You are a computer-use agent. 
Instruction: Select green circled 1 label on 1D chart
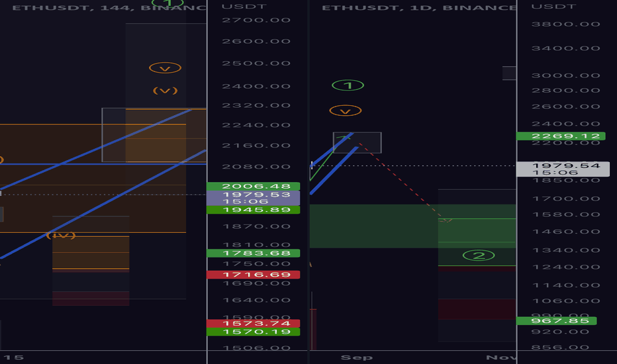click(348, 85)
